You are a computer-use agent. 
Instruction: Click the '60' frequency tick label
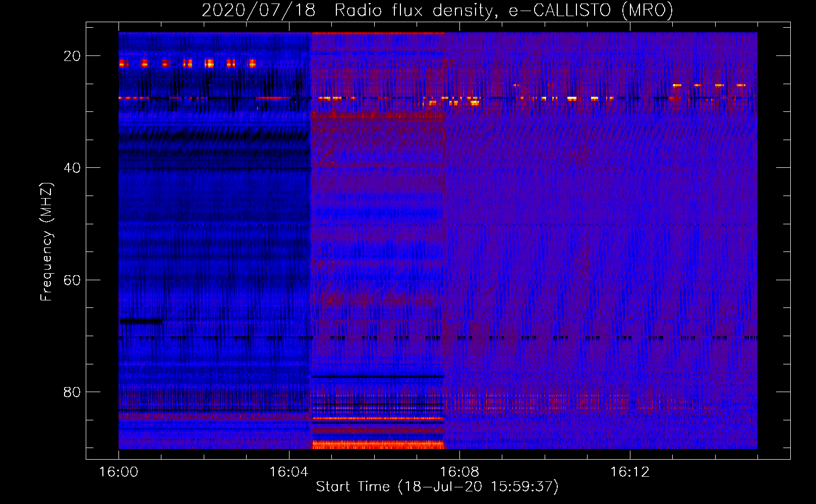tap(72, 280)
